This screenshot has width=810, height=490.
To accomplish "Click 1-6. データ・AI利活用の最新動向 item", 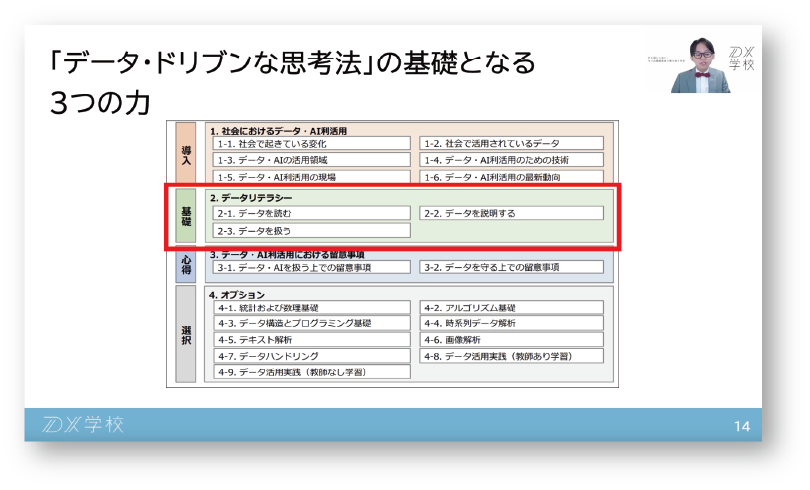I will point(511,177).
